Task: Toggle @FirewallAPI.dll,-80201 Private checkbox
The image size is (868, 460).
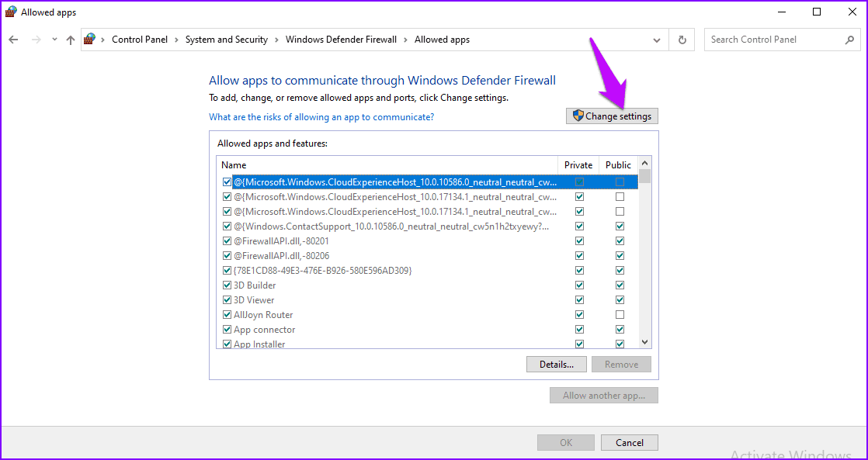Action: [580, 241]
